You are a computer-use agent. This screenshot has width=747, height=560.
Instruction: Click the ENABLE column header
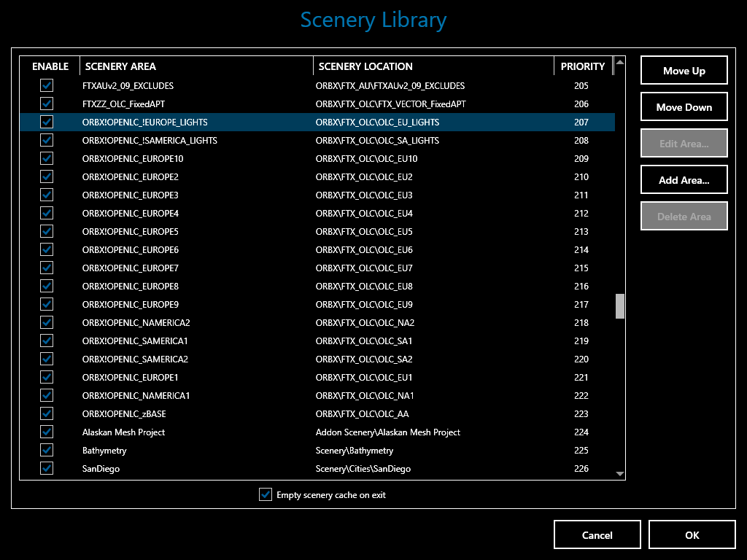point(50,66)
